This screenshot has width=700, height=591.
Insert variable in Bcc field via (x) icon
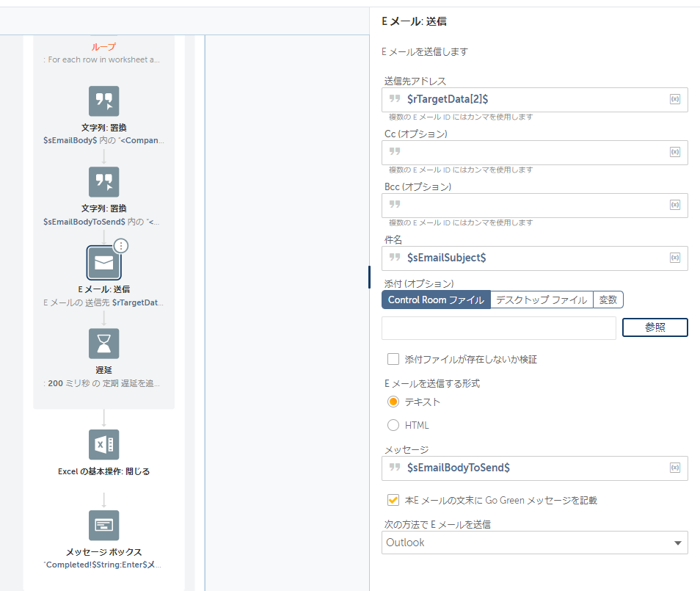[x=675, y=205]
